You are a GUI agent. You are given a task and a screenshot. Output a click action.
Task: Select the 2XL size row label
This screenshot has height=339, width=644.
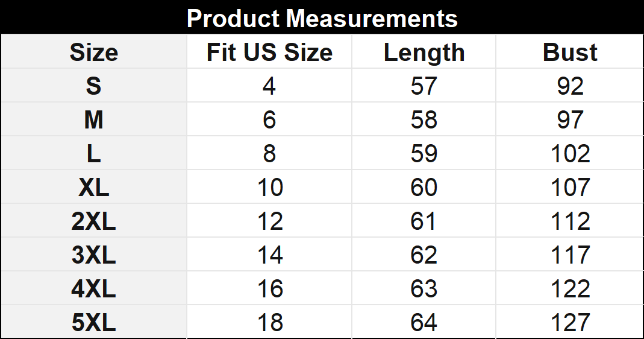(x=93, y=221)
